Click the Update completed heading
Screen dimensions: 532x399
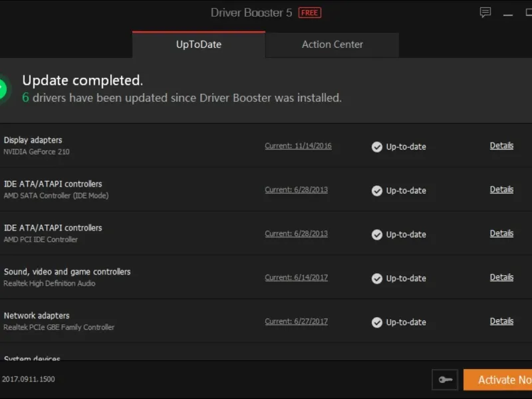[x=82, y=80]
